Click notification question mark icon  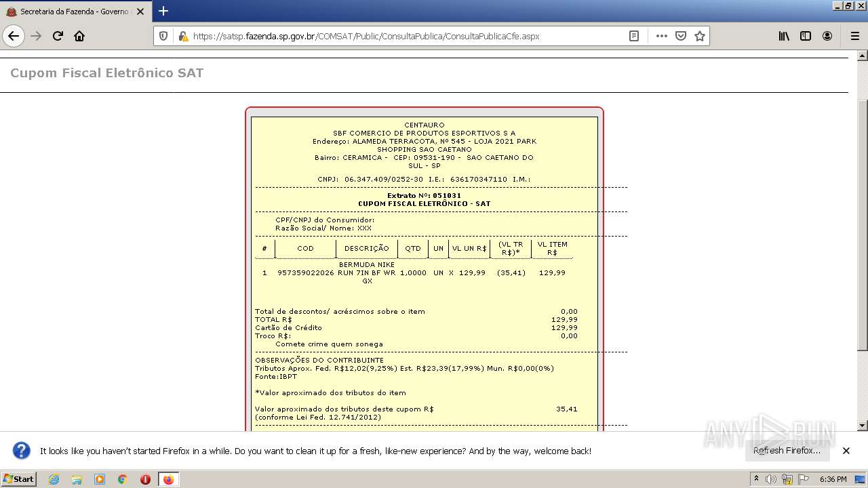coord(22,451)
